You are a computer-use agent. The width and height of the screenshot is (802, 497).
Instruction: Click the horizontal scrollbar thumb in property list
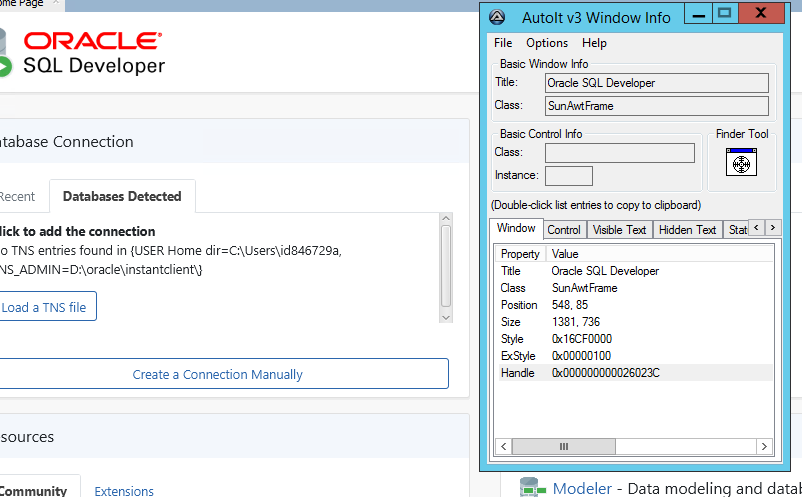564,446
